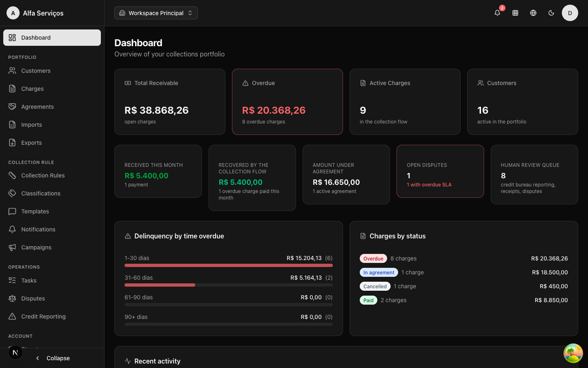Collapse the sidebar
Screen dimensions: 588x368
(52, 358)
